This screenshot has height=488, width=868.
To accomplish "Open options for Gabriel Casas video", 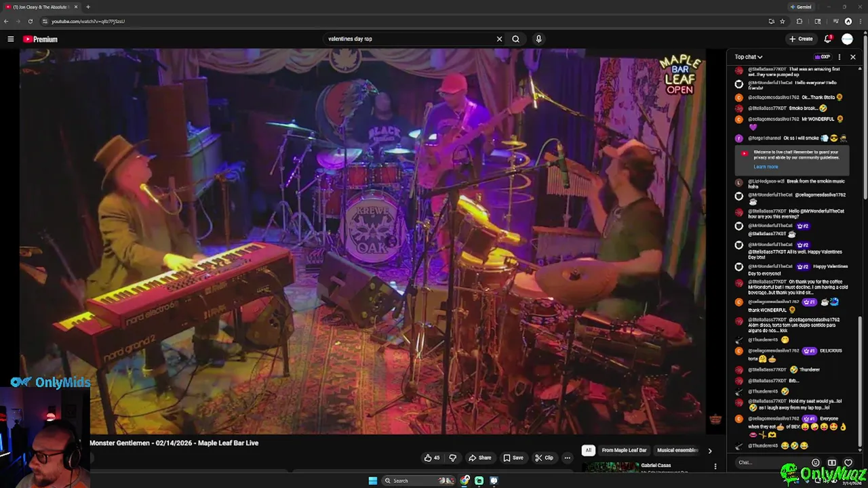I will [715, 466].
